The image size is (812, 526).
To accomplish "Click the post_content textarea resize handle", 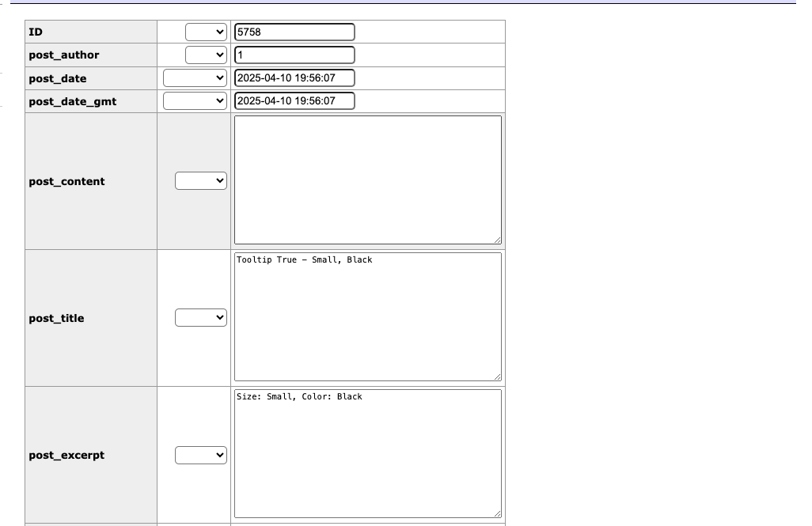I will [497, 240].
